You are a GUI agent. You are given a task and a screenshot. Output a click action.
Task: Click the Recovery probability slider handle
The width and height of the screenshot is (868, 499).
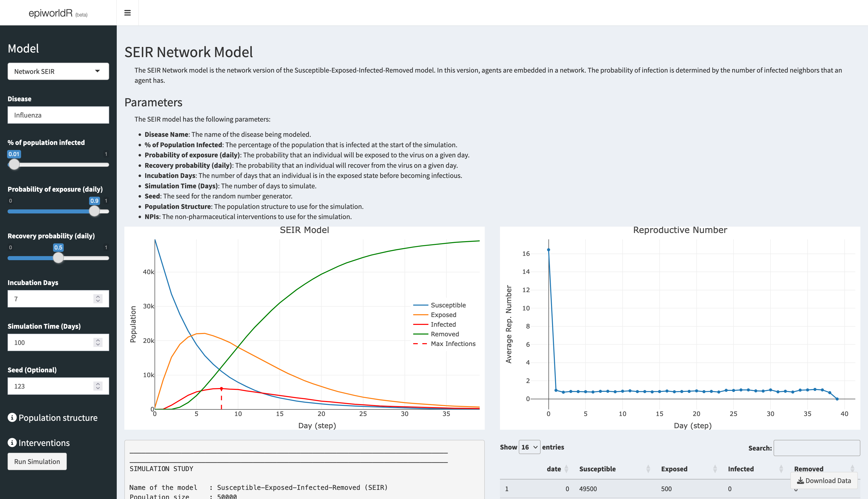(x=58, y=258)
